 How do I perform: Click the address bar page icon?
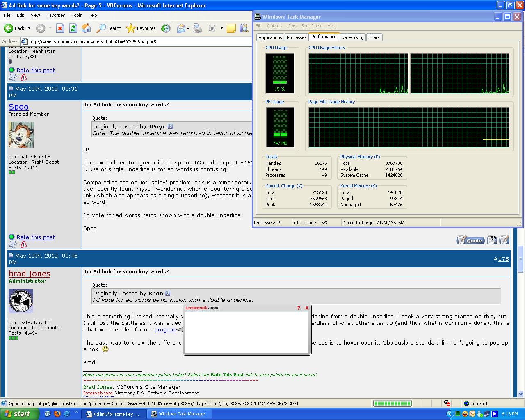[x=24, y=41]
